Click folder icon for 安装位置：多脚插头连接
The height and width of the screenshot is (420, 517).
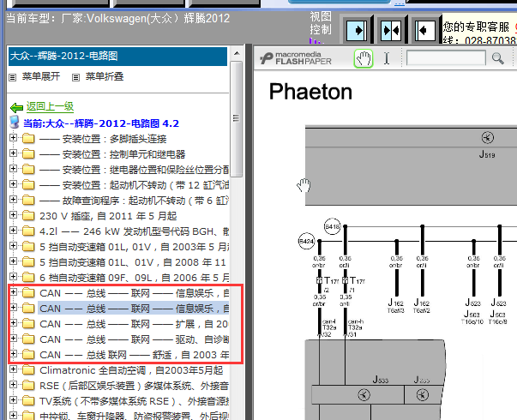[x=28, y=139]
